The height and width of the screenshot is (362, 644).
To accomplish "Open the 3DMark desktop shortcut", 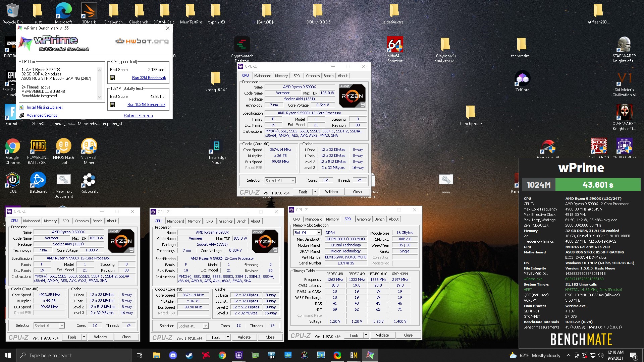I will coord(89,13).
